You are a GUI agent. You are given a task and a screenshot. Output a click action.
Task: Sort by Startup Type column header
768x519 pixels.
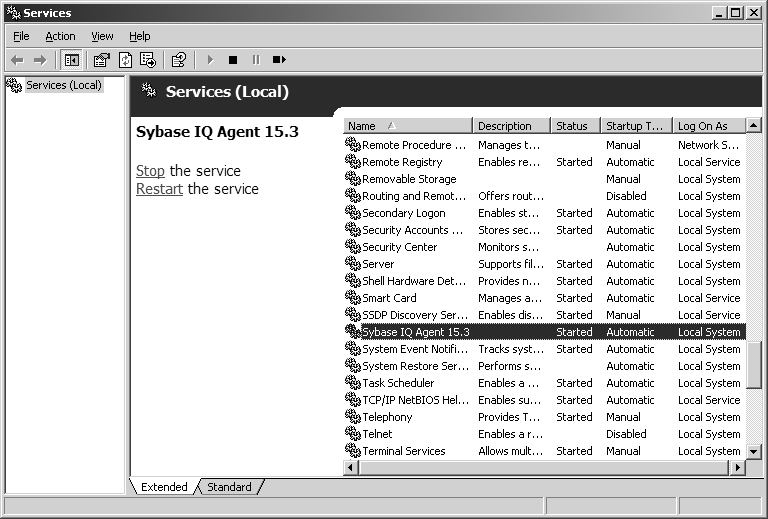[x=637, y=126]
